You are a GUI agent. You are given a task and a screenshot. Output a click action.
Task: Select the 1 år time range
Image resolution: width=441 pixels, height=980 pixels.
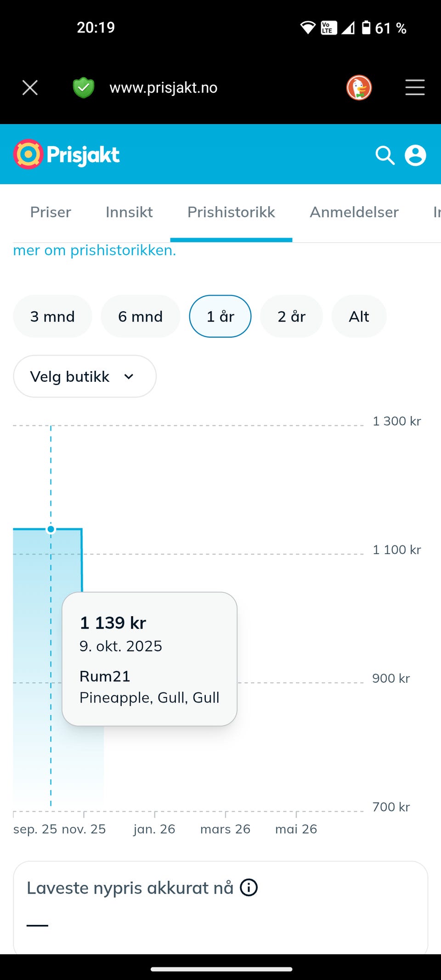pos(220,316)
